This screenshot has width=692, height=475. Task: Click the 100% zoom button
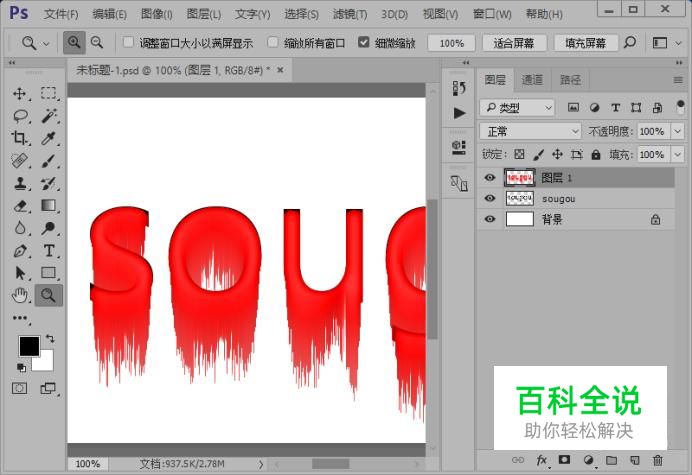[x=452, y=43]
